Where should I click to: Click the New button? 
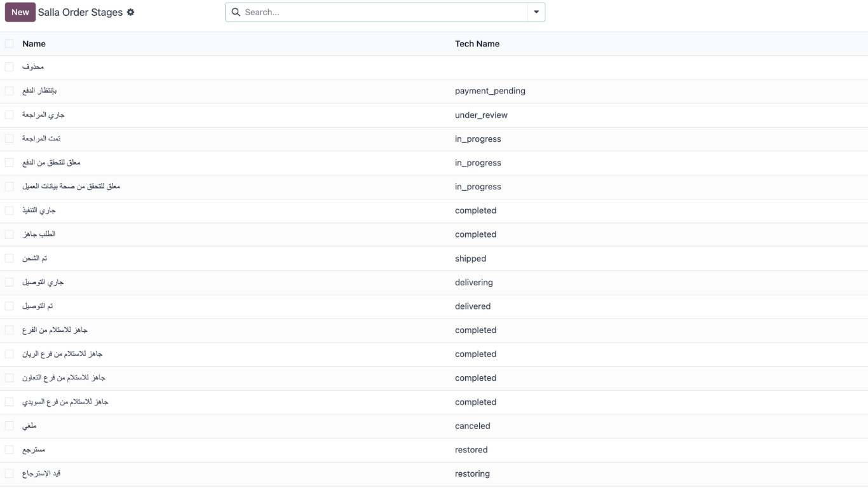click(x=20, y=12)
